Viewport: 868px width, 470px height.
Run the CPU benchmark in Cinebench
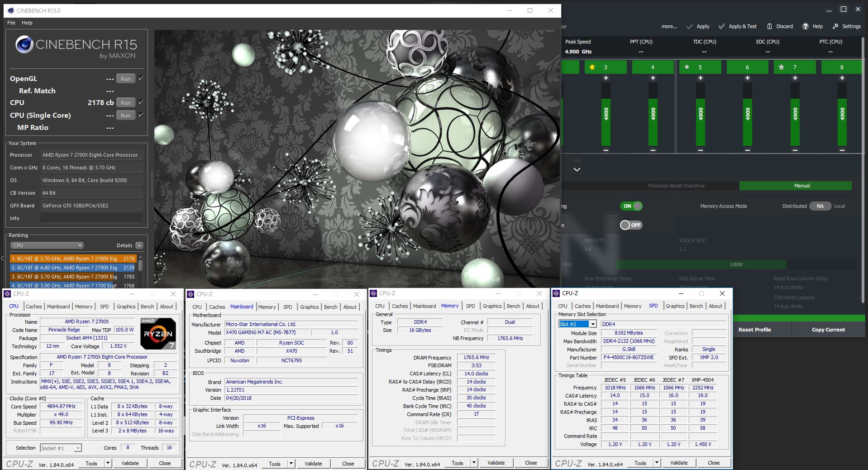(x=125, y=103)
